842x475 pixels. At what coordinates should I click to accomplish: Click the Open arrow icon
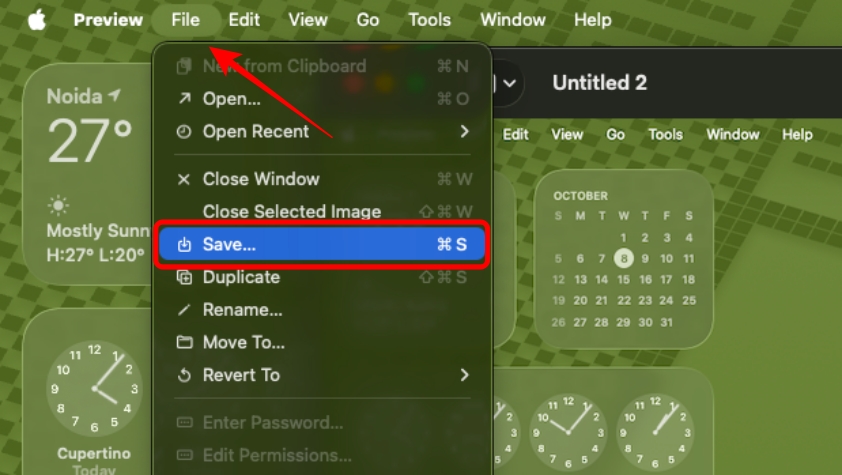[184, 98]
